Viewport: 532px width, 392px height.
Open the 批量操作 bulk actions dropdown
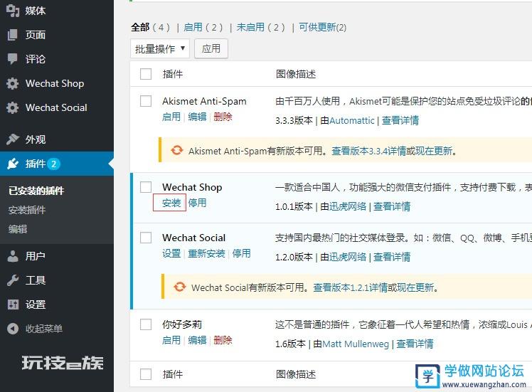(x=160, y=48)
